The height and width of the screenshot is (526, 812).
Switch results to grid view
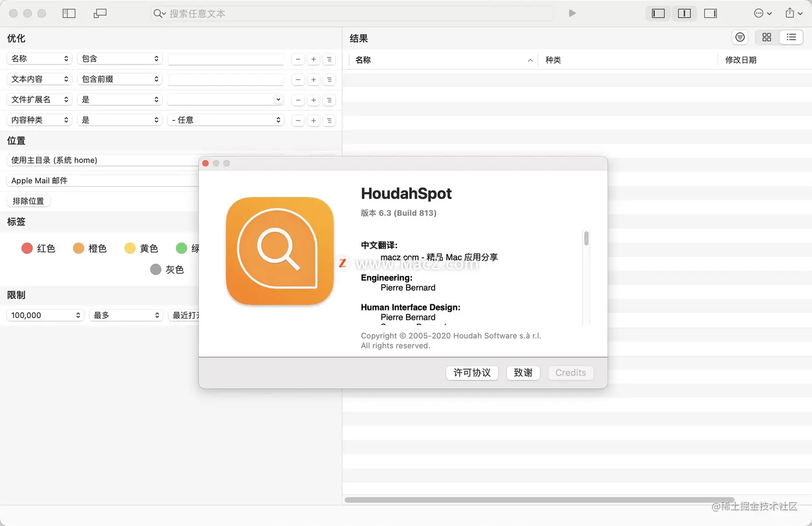point(766,37)
